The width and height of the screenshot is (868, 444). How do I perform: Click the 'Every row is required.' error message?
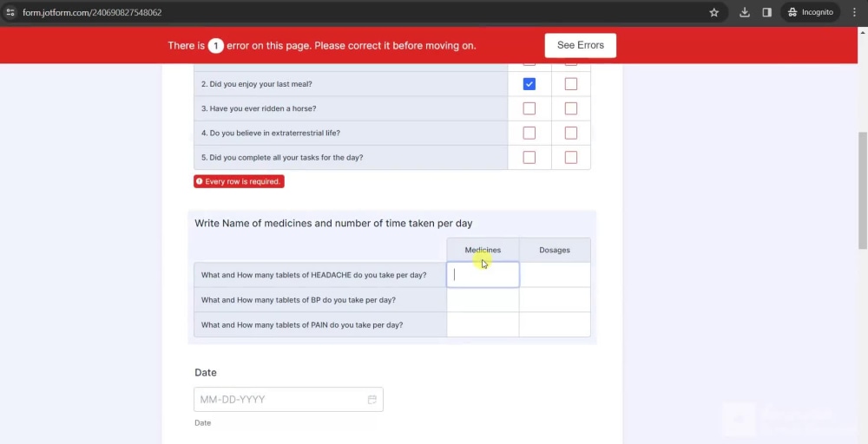pyautogui.click(x=240, y=181)
